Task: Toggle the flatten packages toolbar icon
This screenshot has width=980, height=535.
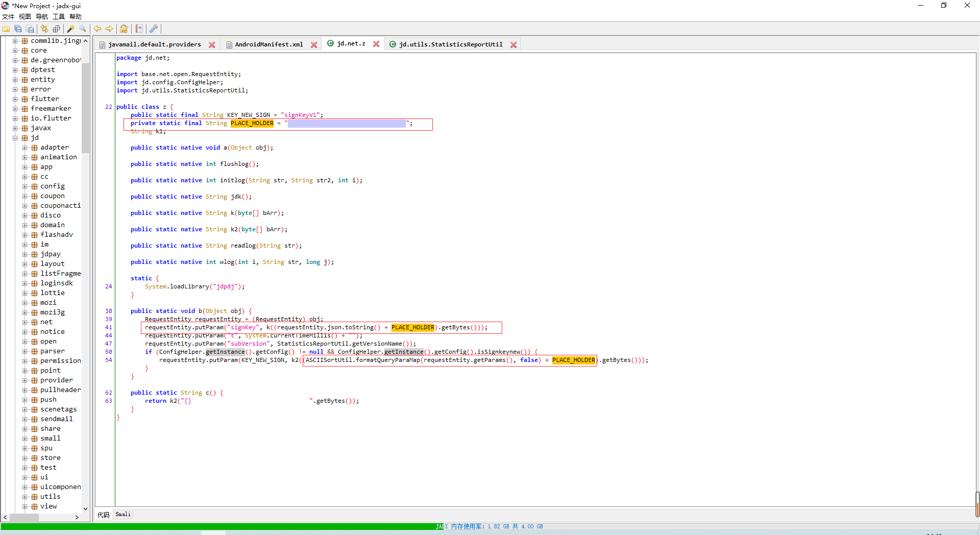Action: pos(56,29)
